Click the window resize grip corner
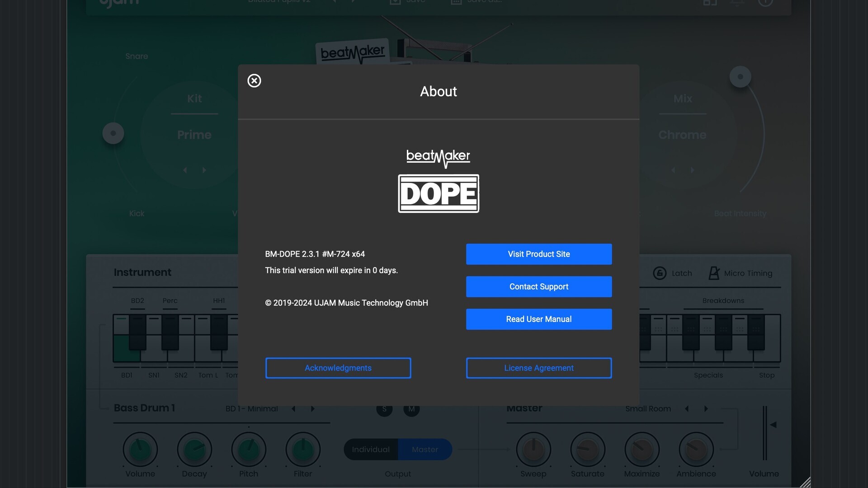This screenshot has height=488, width=868. click(805, 482)
